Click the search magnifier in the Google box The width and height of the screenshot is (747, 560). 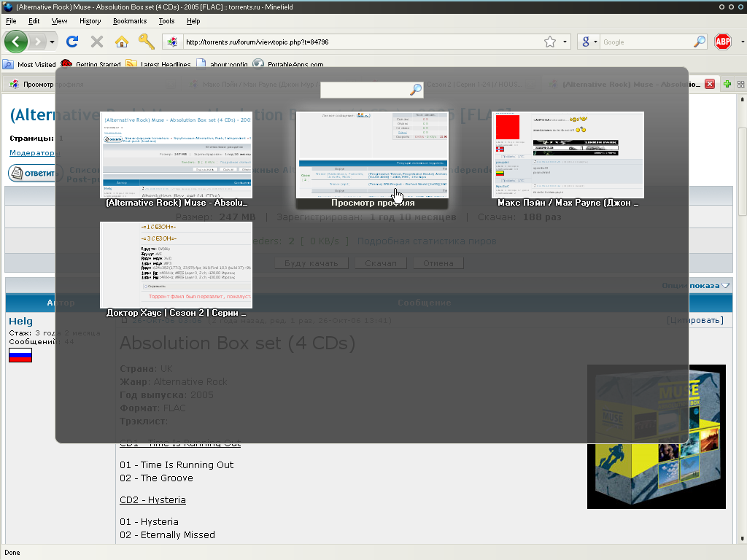pos(700,42)
